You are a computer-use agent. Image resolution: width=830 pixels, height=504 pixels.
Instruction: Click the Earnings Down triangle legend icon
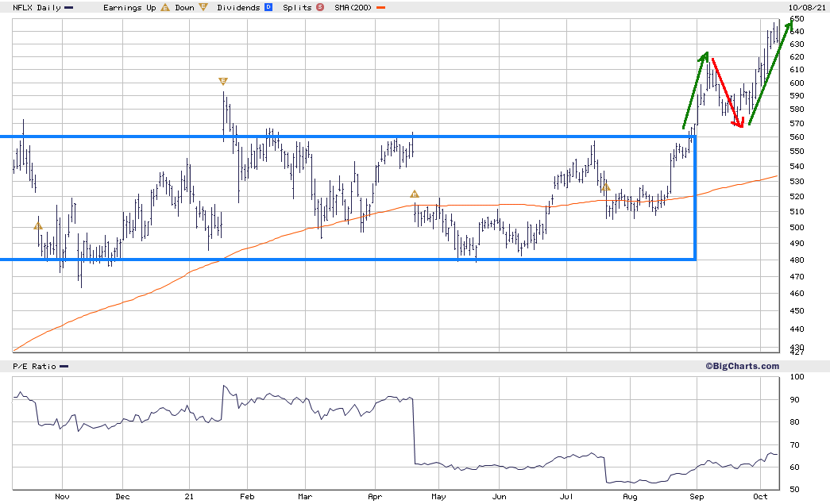pyautogui.click(x=203, y=7)
